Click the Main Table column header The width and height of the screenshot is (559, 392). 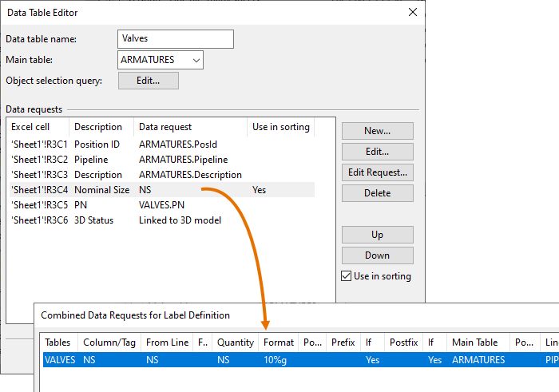point(474,343)
